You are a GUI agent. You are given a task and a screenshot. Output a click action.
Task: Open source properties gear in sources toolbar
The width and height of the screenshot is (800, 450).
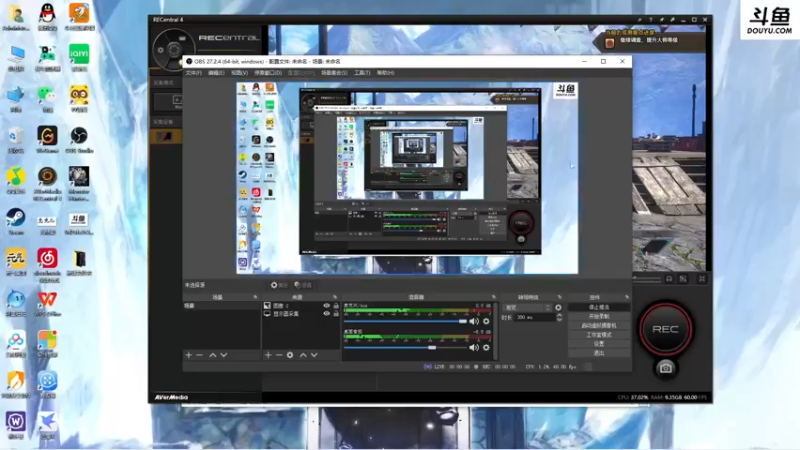(x=290, y=355)
